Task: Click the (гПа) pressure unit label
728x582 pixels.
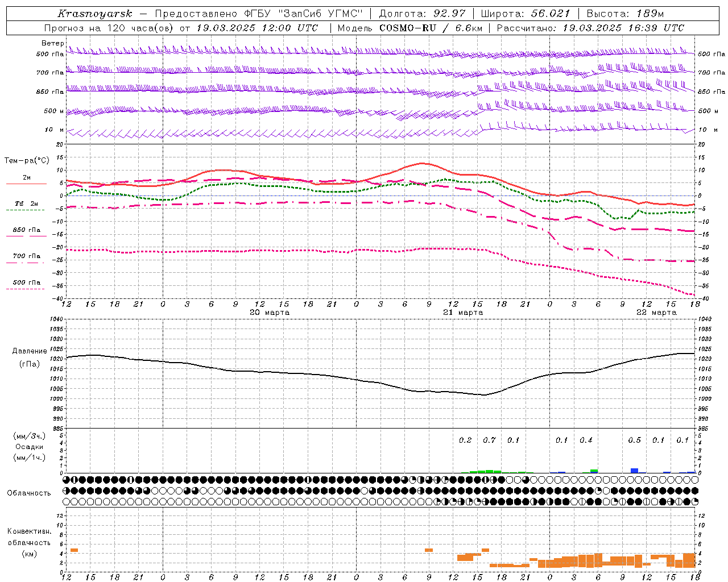Action: [x=30, y=364]
